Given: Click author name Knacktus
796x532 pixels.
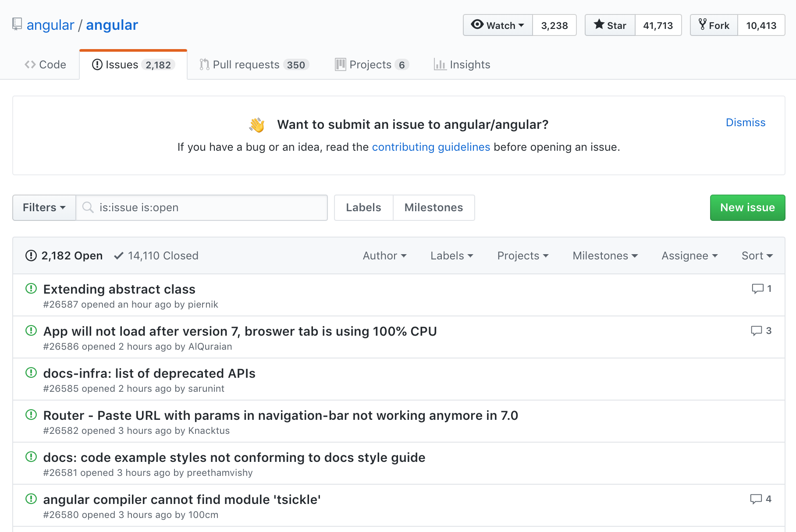Looking at the screenshot, I should 209,431.
